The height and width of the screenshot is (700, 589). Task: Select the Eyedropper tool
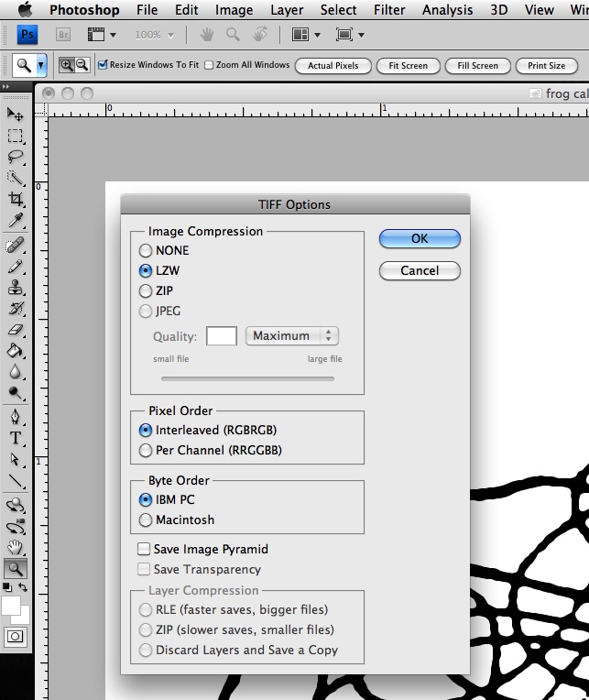16,220
